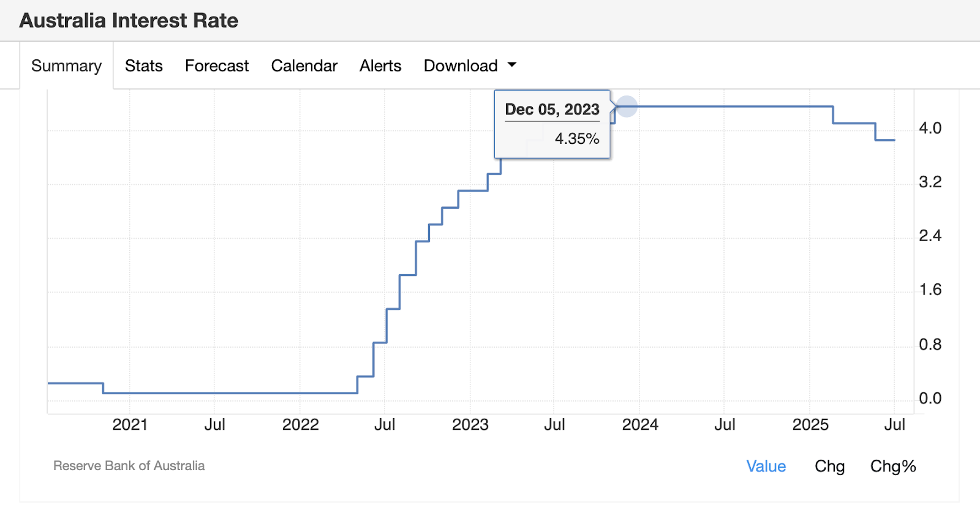The width and height of the screenshot is (980, 513).
Task: Click the 2021 x-axis label
Action: (x=130, y=425)
